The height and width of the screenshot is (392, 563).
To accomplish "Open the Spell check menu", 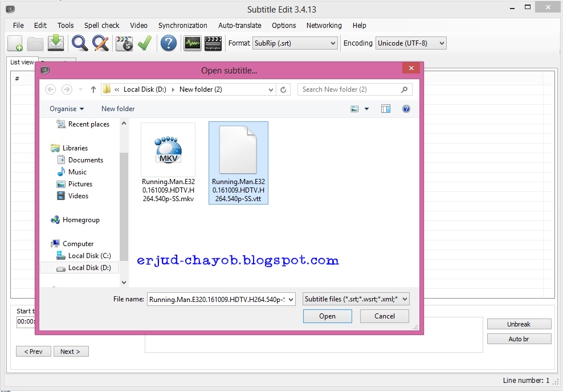I will pos(101,26).
